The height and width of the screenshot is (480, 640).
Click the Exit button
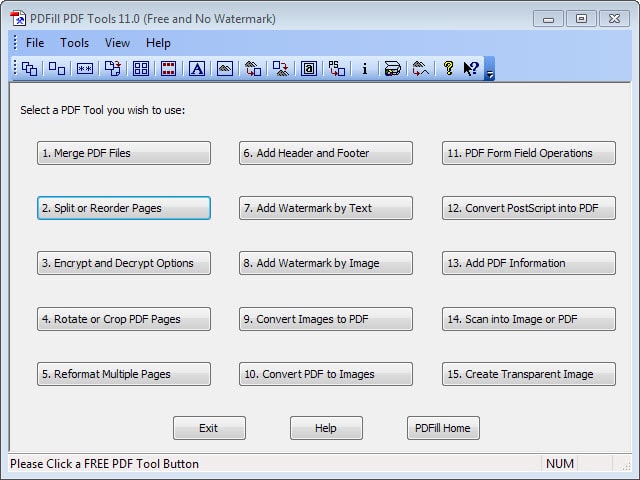coord(209,428)
